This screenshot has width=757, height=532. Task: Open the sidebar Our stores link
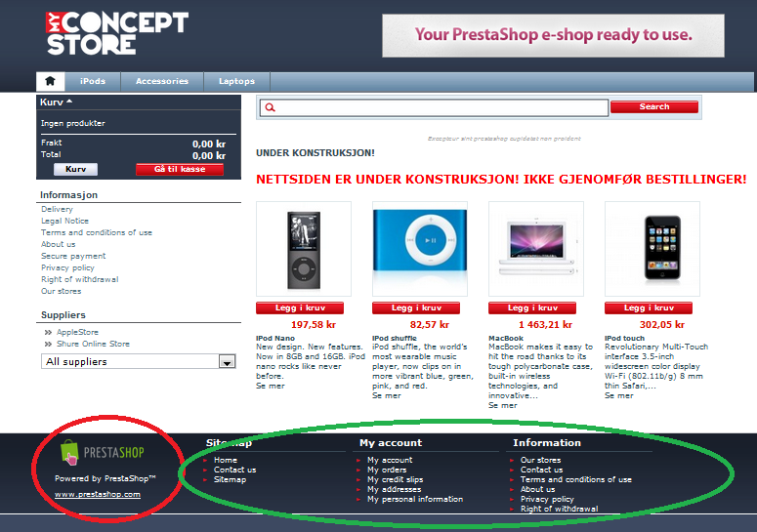pyautogui.click(x=61, y=291)
